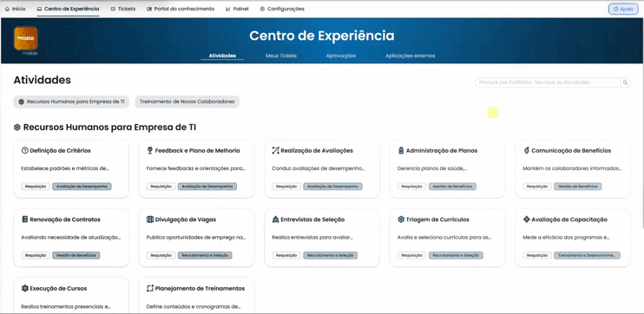
Task: Click the 'Recursos Humanos para Empresa de TI' section heading
Action: 109,128
